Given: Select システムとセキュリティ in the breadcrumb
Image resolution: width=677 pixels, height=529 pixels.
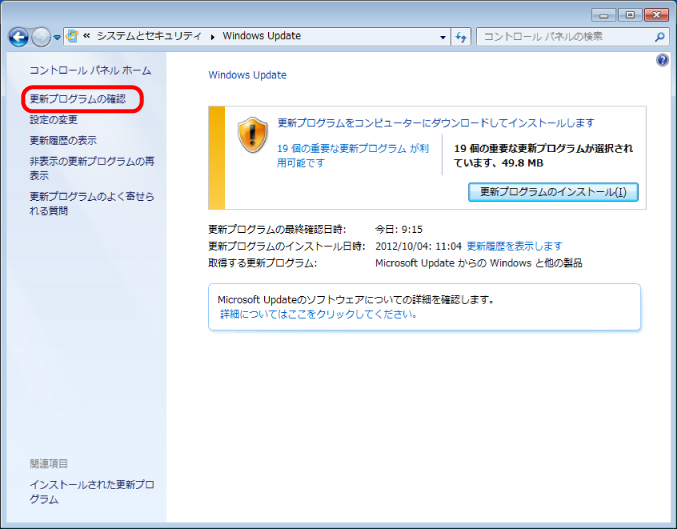Looking at the screenshot, I should tap(149, 36).
